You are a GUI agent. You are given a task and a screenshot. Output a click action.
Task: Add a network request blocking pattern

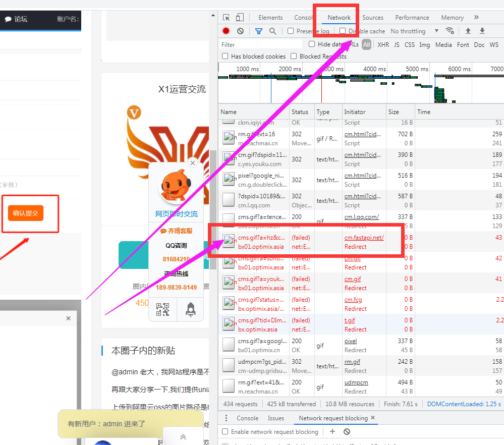332,431
